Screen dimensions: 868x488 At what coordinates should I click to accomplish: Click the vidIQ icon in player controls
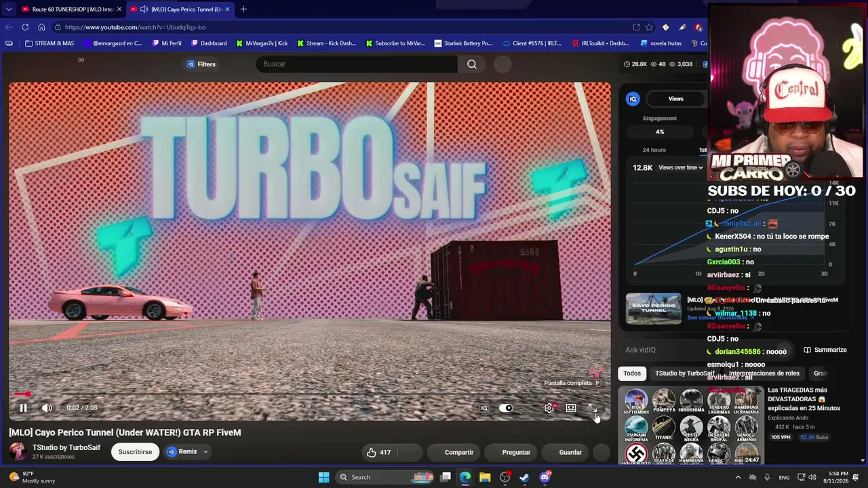point(484,408)
